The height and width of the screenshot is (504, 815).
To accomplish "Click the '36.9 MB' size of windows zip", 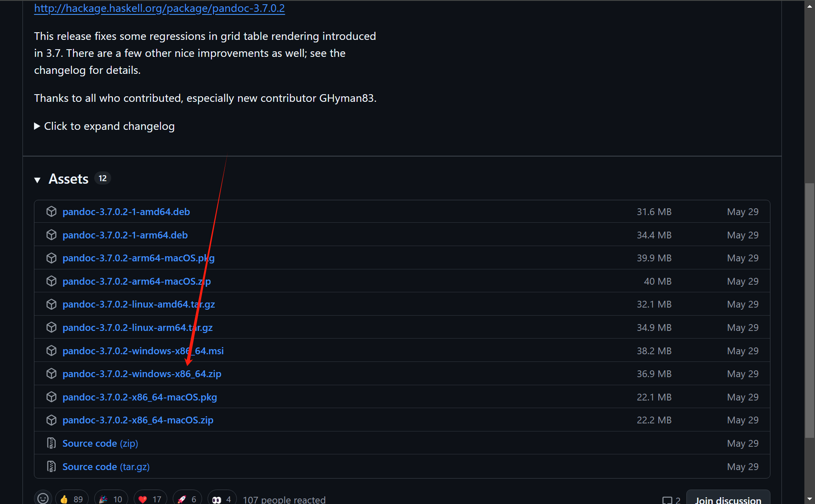I will point(654,374).
